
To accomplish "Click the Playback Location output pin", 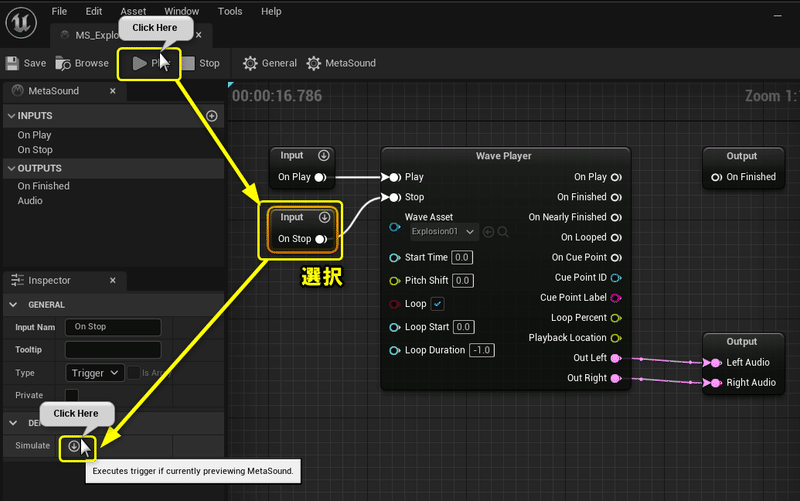I will 616,338.
